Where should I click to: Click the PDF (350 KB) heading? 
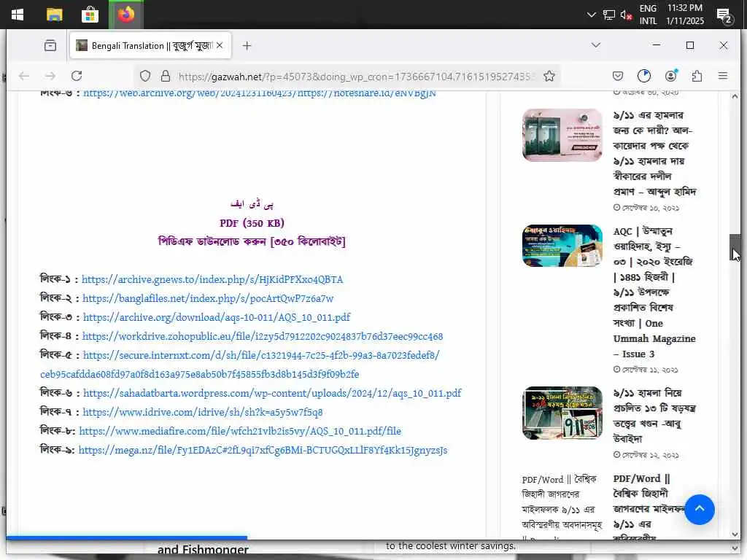point(252,223)
